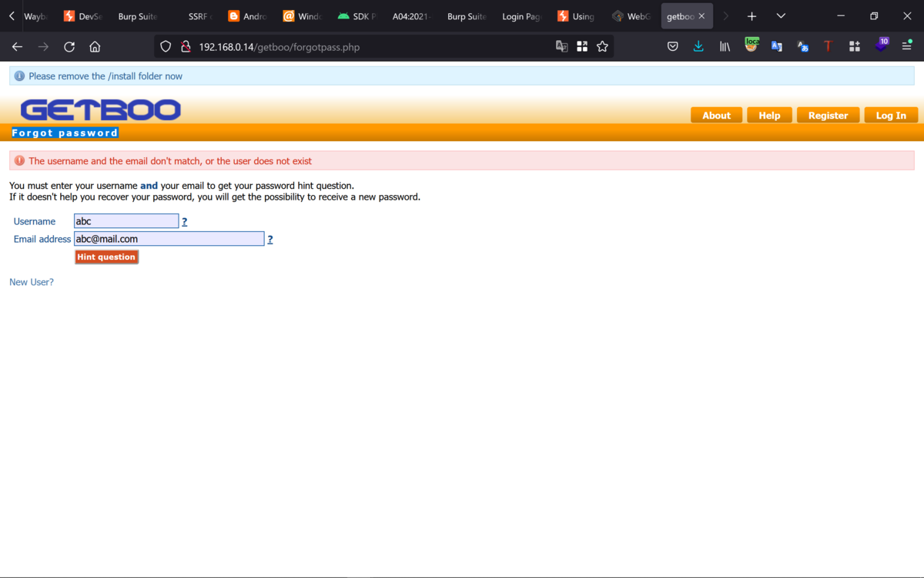Viewport: 924px width, 578px height.
Task: Open the library bookmarks and history
Action: tap(725, 47)
